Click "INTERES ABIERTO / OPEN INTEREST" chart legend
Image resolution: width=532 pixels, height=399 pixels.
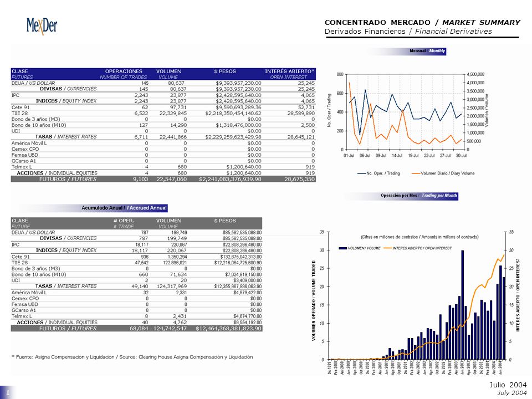pyautogui.click(x=418, y=248)
